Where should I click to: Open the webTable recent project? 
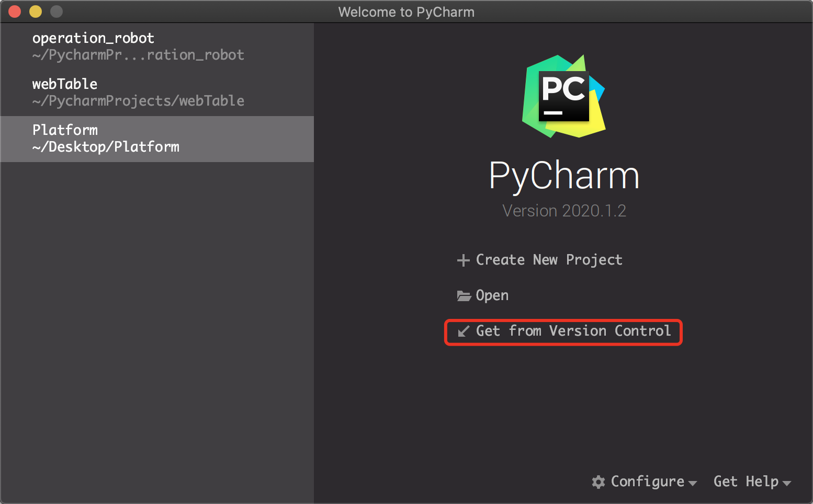[x=157, y=93]
